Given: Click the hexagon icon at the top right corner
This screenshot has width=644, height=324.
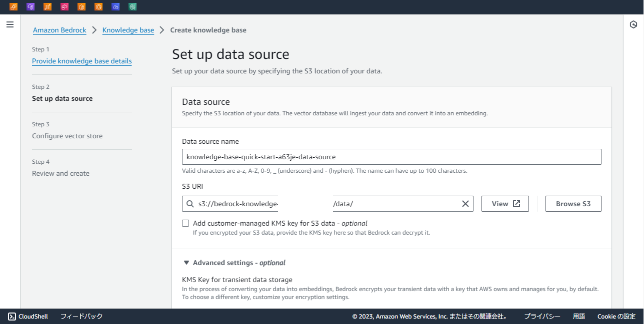Looking at the screenshot, I should [633, 24].
